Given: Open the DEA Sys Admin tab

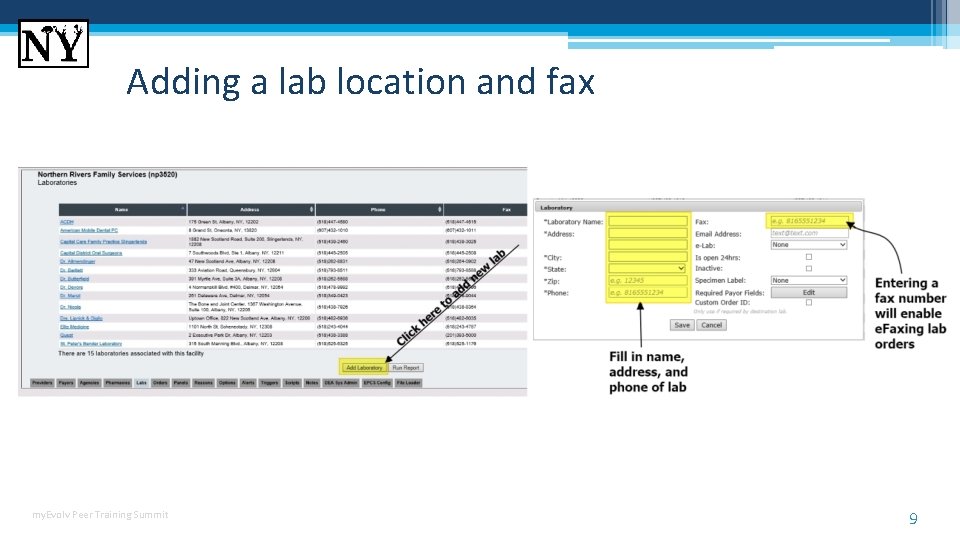Looking at the screenshot, I should 341,383.
